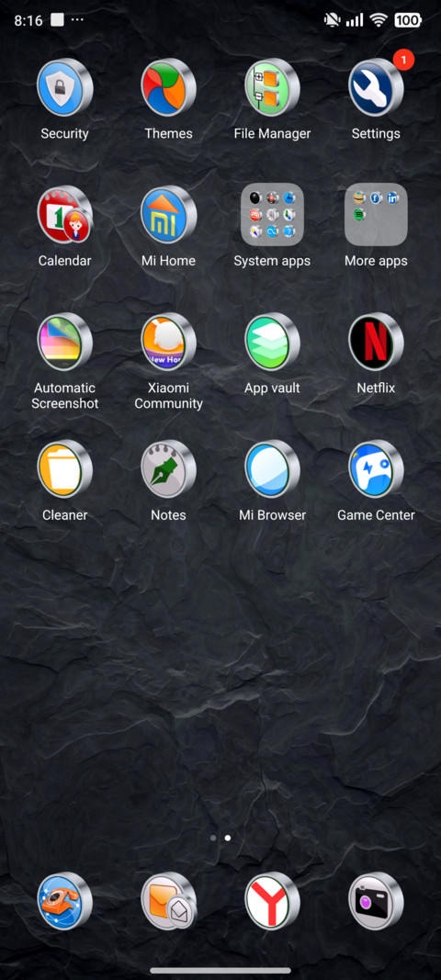
Task: Tap the "Game Center" label
Action: point(376,515)
